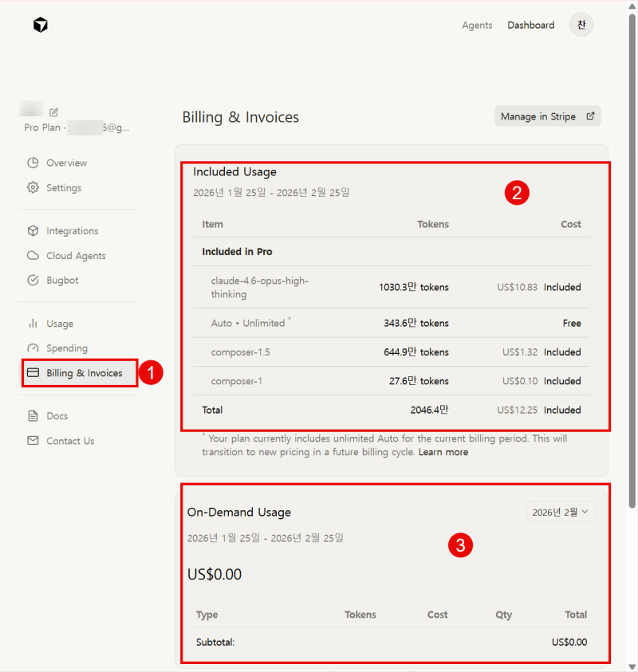The image size is (638, 672).
Task: Click the Billing & Invoices card icon
Action: pyautogui.click(x=33, y=372)
